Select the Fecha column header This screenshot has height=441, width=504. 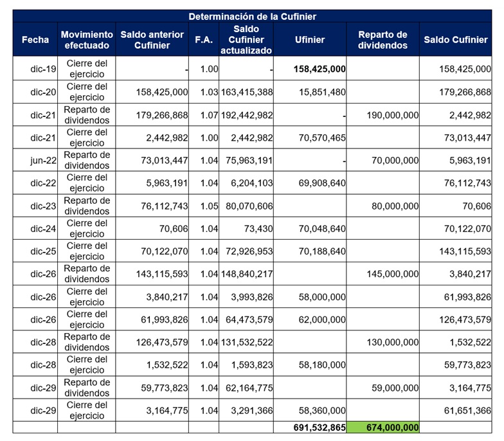click(x=35, y=40)
